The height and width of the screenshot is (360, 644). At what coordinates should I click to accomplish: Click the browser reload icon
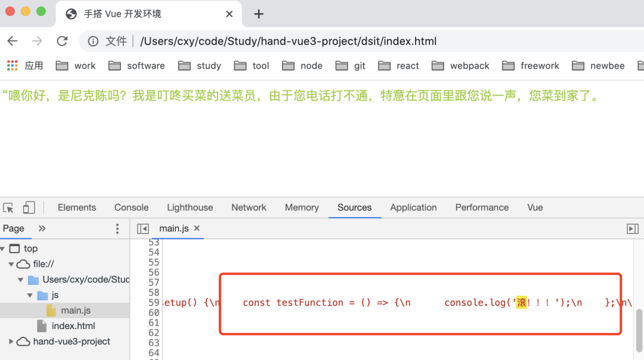tap(62, 41)
